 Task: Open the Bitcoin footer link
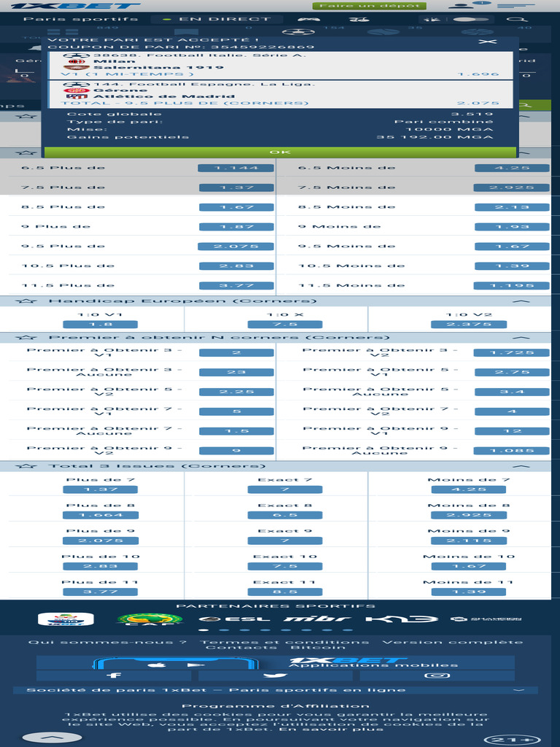[318, 648]
